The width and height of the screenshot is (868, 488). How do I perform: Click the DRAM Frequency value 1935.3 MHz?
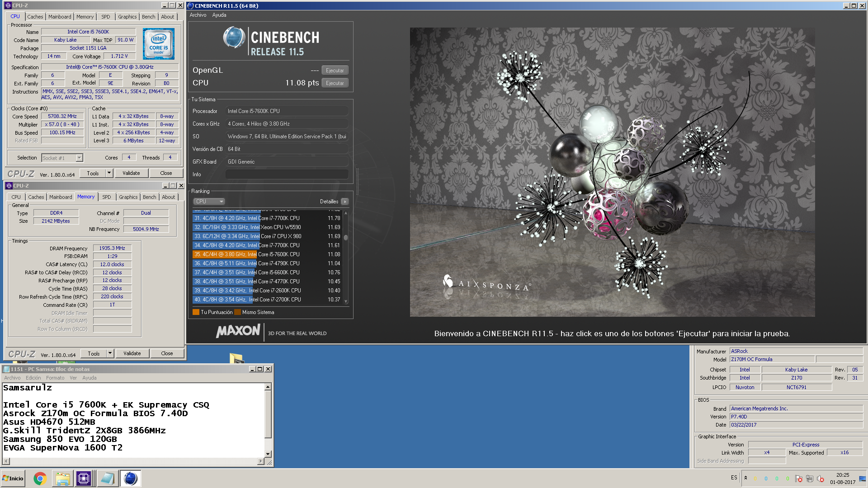112,248
